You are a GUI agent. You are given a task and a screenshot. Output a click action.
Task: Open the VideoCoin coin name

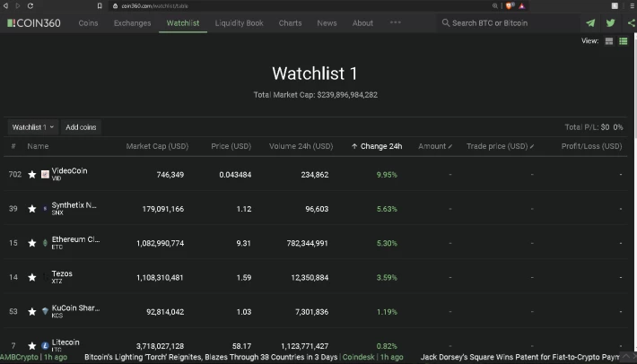[69, 171]
